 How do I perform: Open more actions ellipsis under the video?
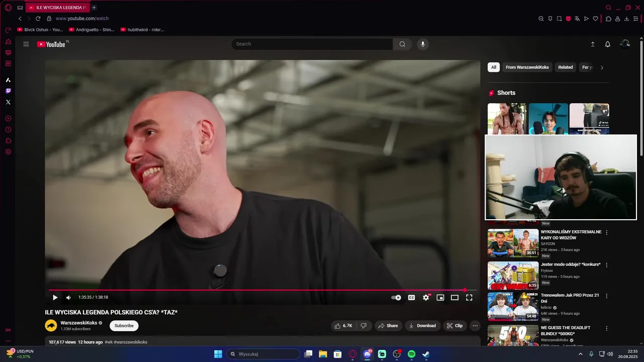[x=475, y=326]
